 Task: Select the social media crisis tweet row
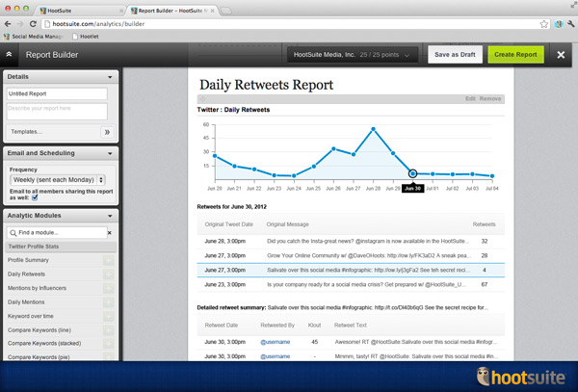(x=351, y=284)
